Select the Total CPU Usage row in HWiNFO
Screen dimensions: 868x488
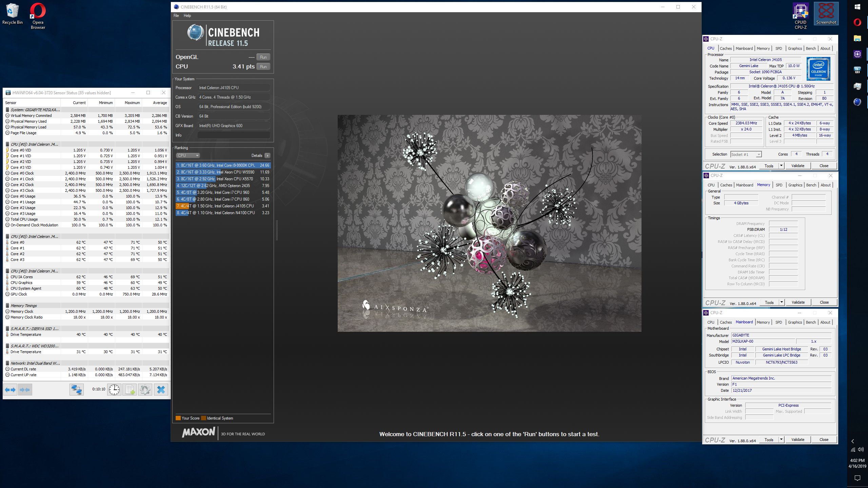(86, 219)
